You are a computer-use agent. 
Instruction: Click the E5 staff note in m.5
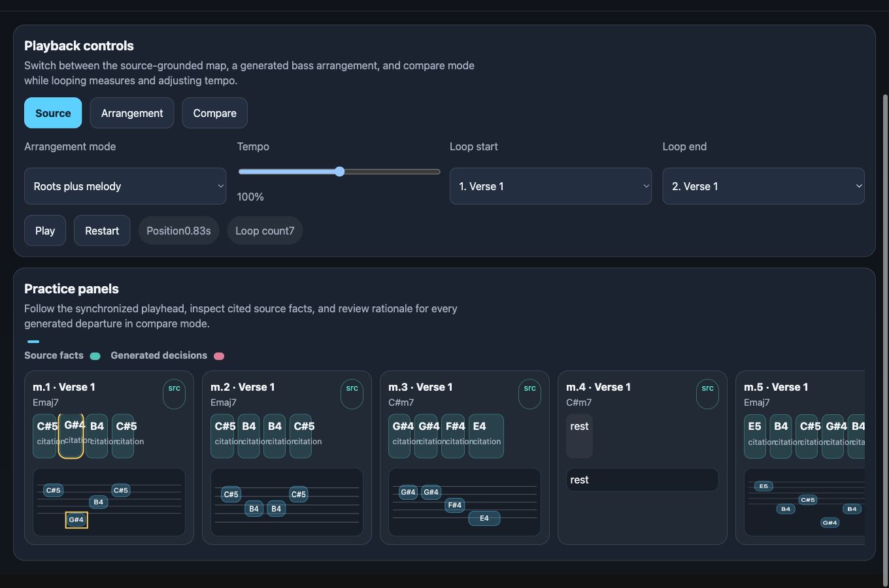click(x=763, y=486)
